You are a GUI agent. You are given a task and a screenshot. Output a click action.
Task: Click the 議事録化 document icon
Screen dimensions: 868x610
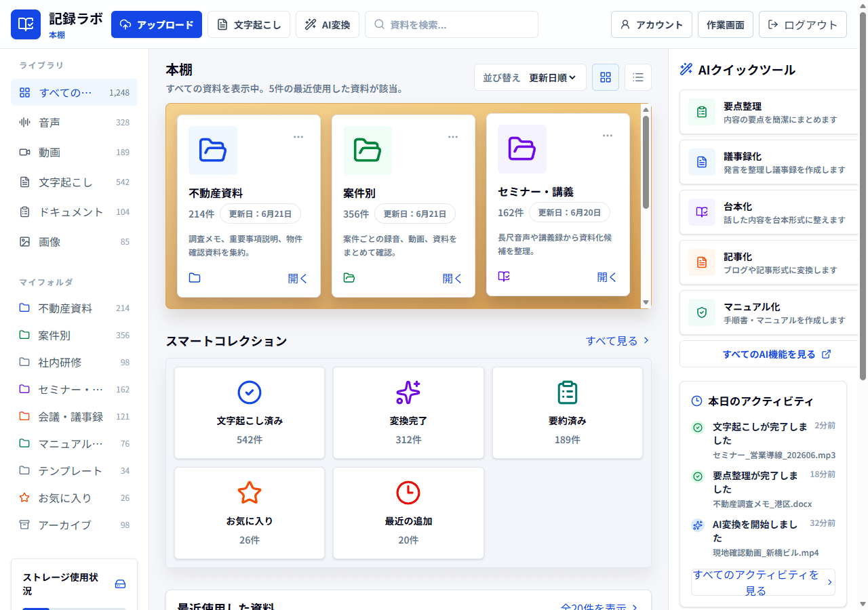coord(702,162)
